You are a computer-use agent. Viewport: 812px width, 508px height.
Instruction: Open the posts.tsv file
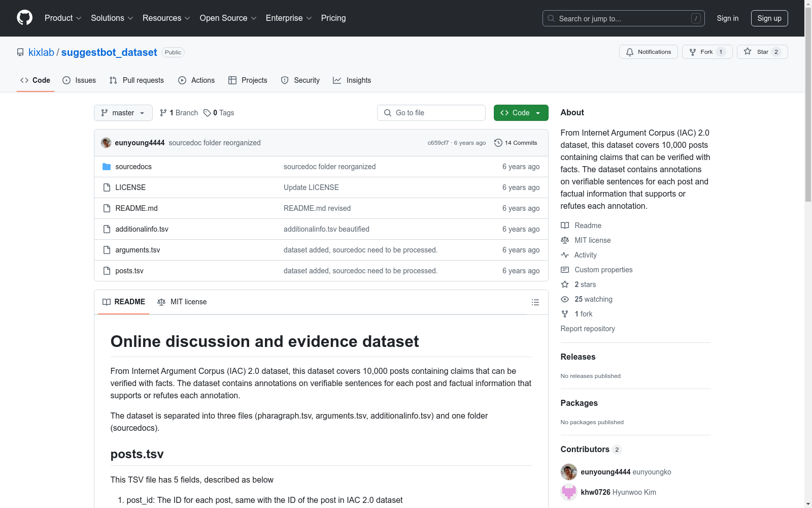tap(129, 271)
